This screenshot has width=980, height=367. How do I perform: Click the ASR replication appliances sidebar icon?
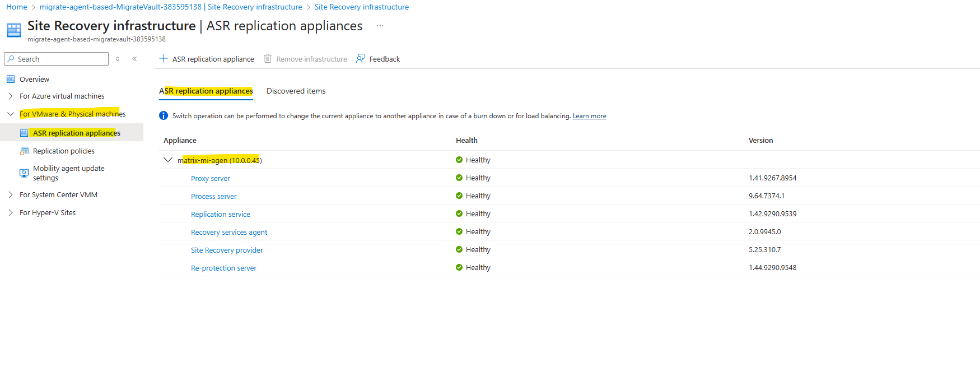point(24,133)
